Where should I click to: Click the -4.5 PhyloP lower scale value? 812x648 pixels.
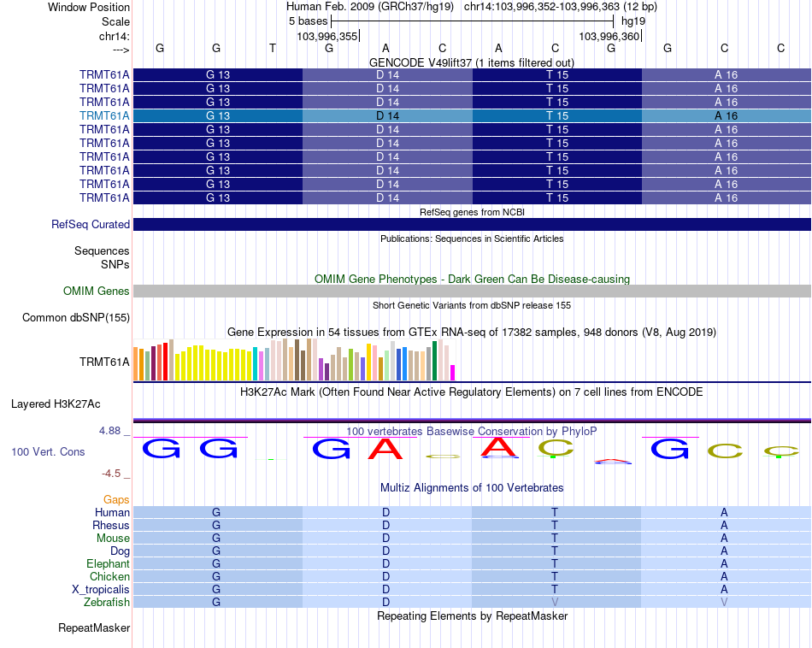point(111,473)
